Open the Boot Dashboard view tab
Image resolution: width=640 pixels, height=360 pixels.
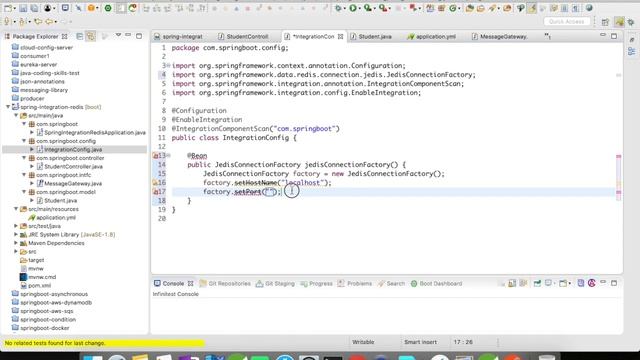tap(436, 283)
